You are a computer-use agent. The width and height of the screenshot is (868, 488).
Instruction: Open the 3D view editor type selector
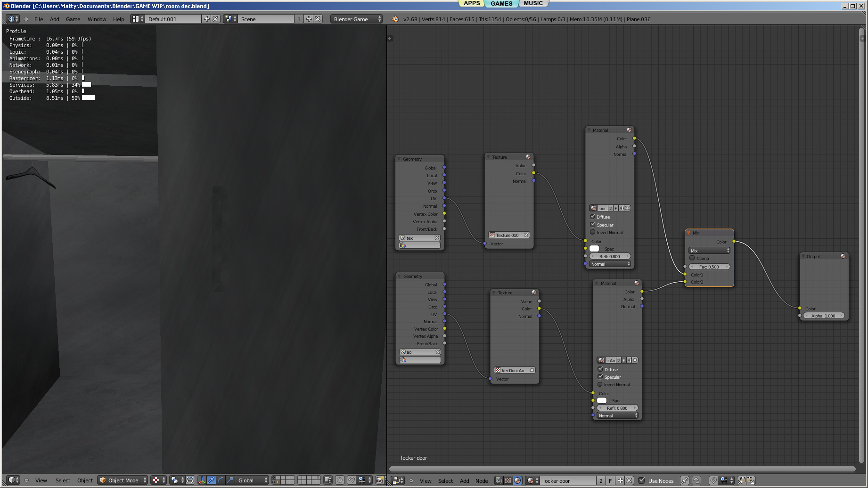pyautogui.click(x=14, y=480)
